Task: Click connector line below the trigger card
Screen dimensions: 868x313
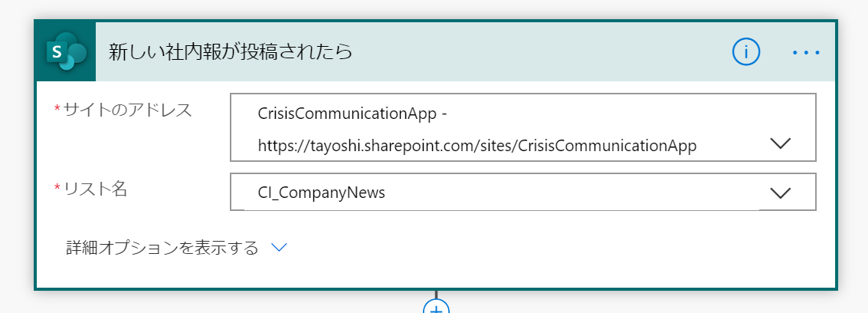Action: click(x=436, y=294)
